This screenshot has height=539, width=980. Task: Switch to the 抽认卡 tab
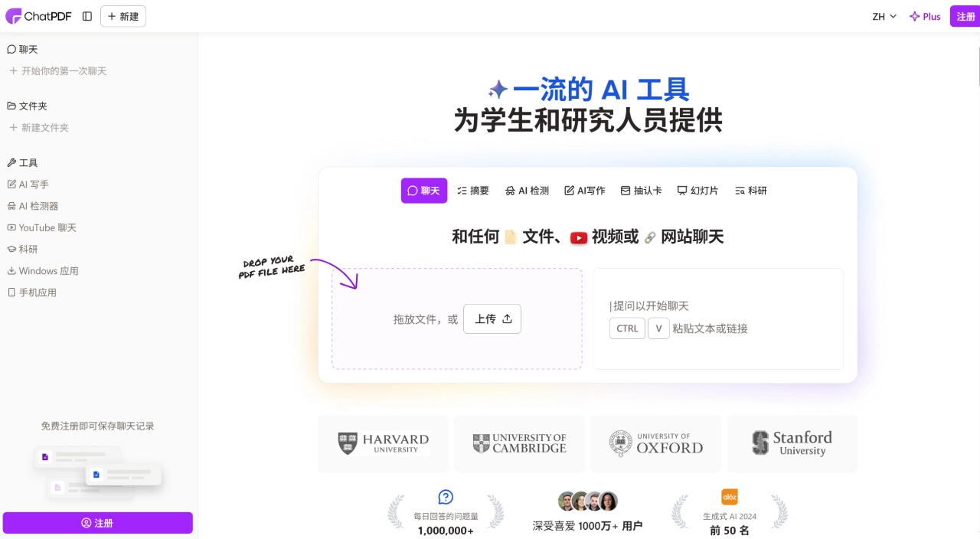tap(642, 191)
